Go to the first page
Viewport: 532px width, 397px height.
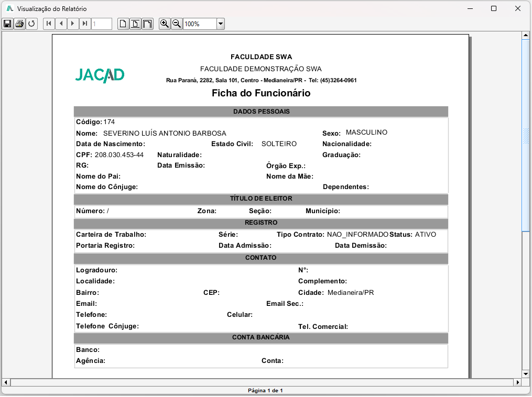tap(49, 24)
